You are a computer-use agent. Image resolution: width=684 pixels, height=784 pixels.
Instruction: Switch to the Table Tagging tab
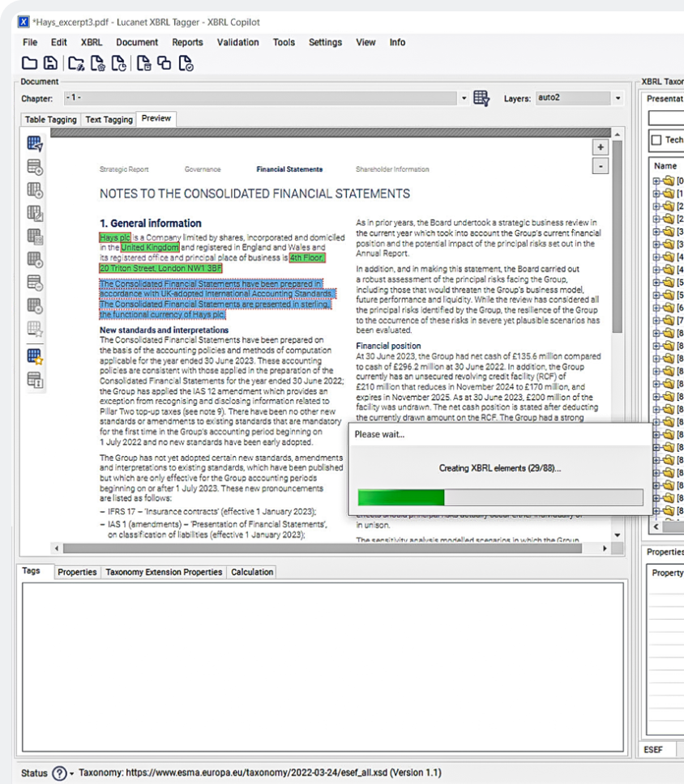50,119
